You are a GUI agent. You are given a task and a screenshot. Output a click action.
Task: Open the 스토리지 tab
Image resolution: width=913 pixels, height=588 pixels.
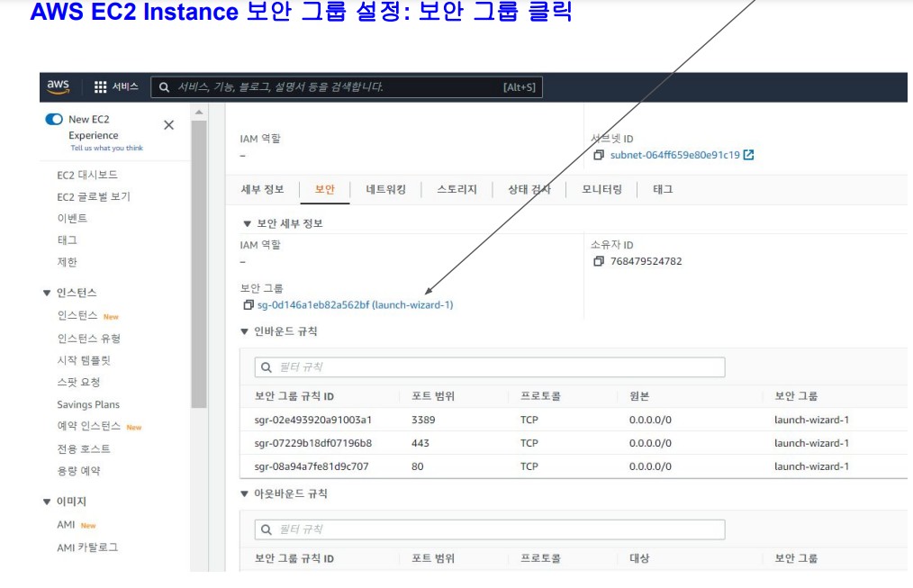[x=457, y=189]
